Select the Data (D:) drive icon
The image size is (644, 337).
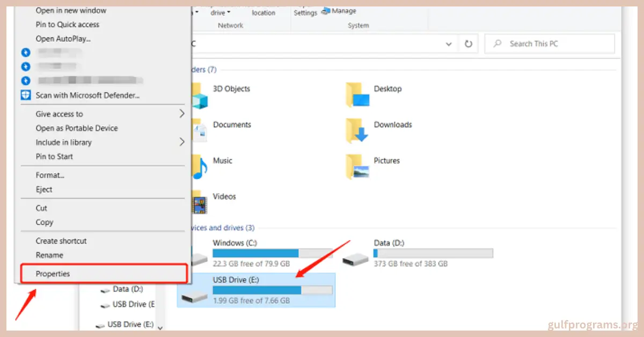click(356, 260)
